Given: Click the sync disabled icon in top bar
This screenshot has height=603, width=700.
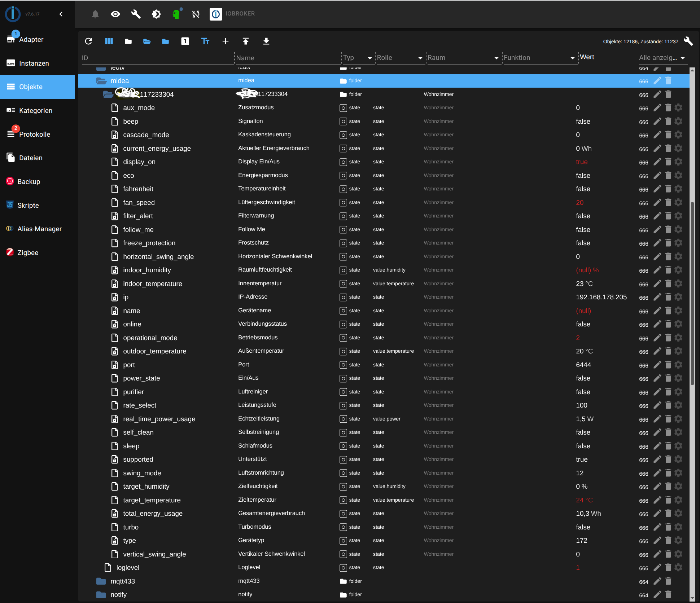Looking at the screenshot, I should pyautogui.click(x=196, y=14).
